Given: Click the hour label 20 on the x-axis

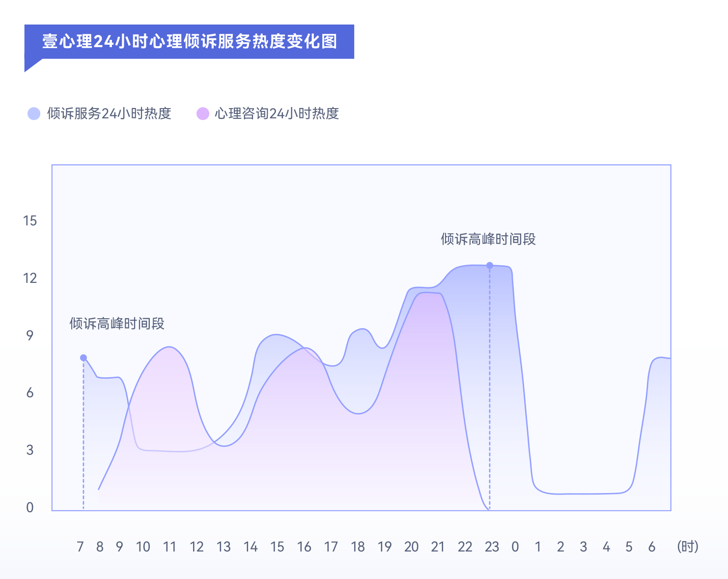Looking at the screenshot, I should 411,547.
